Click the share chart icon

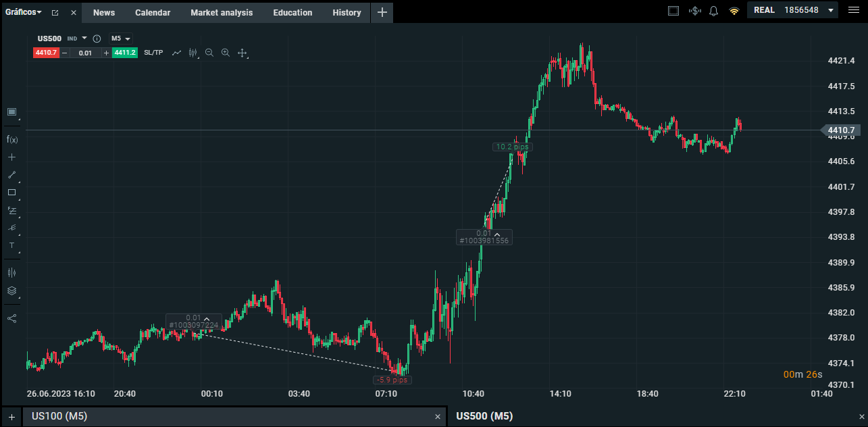point(11,318)
